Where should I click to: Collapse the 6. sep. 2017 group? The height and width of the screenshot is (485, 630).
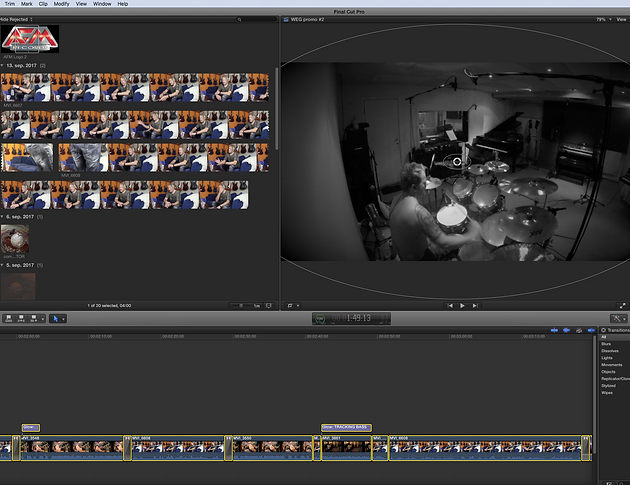pos(2,217)
